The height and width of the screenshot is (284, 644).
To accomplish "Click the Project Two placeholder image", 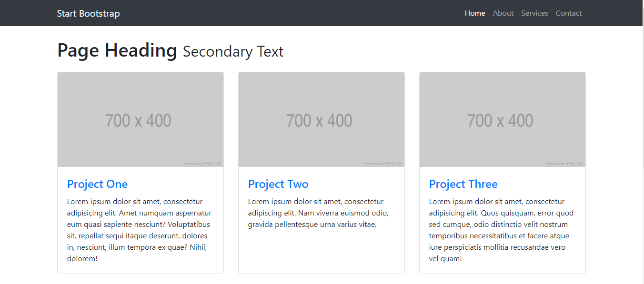I will [x=322, y=119].
